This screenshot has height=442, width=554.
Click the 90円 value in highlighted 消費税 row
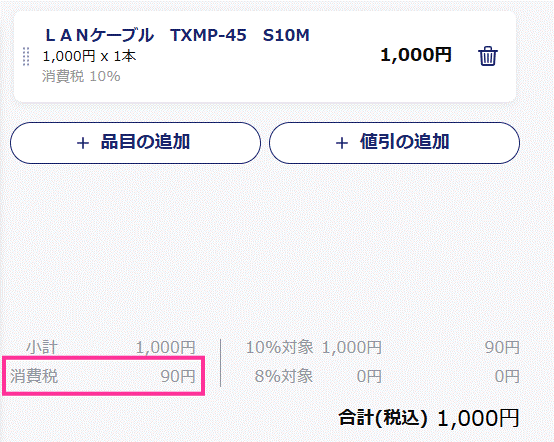click(178, 376)
